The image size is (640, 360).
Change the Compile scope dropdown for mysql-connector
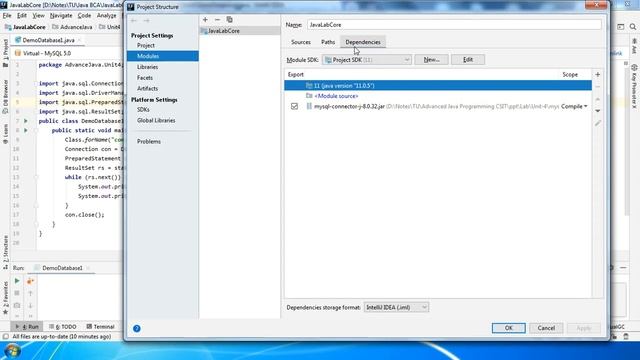click(574, 106)
